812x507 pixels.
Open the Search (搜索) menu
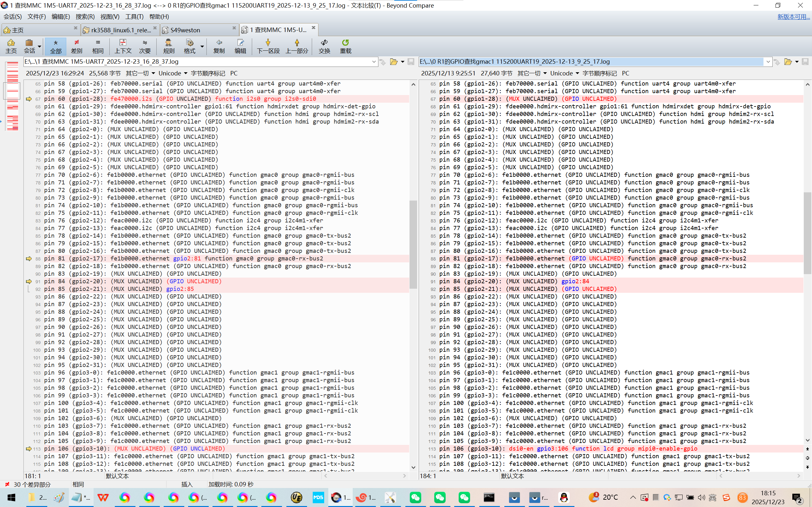coord(85,16)
